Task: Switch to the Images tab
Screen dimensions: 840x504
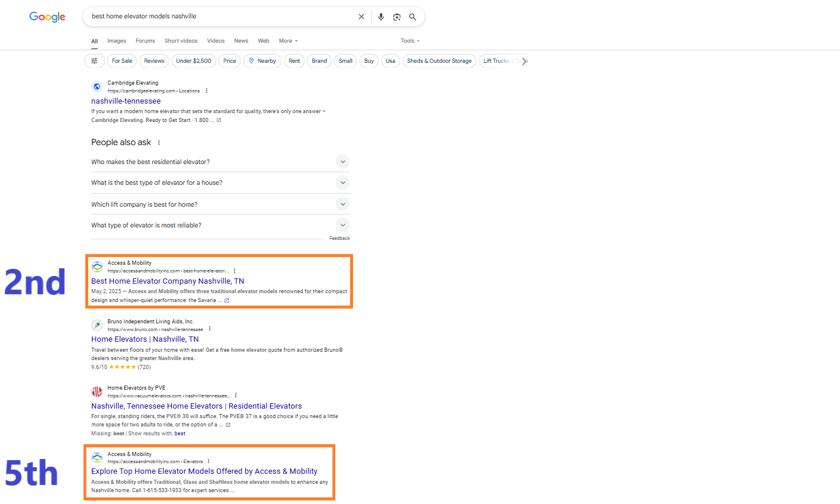Action: click(x=117, y=41)
